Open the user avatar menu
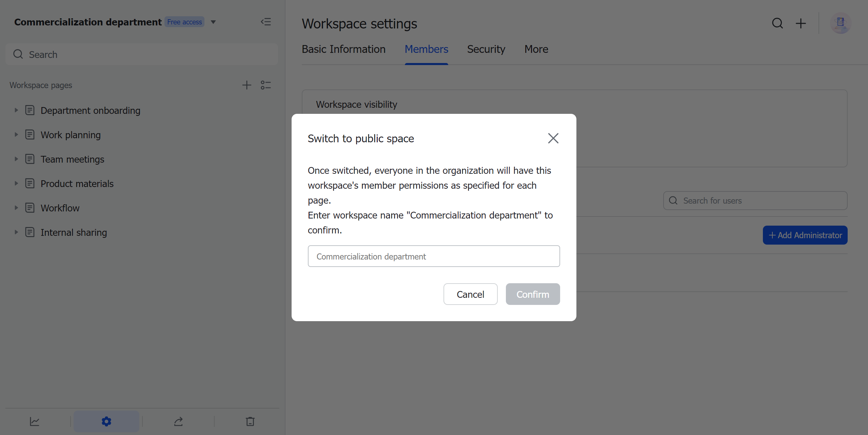 pos(841,23)
